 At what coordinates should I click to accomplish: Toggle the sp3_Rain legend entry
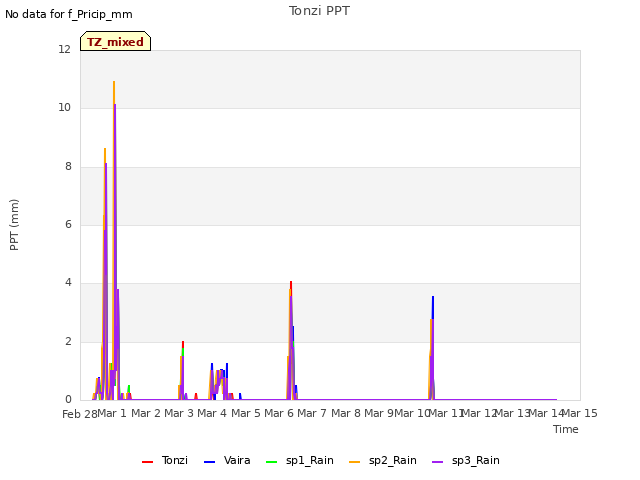[x=466, y=460]
